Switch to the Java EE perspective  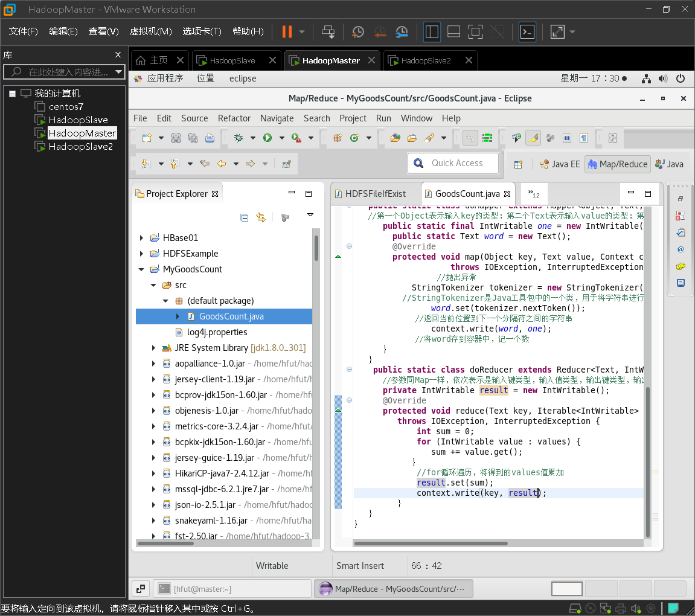click(560, 164)
